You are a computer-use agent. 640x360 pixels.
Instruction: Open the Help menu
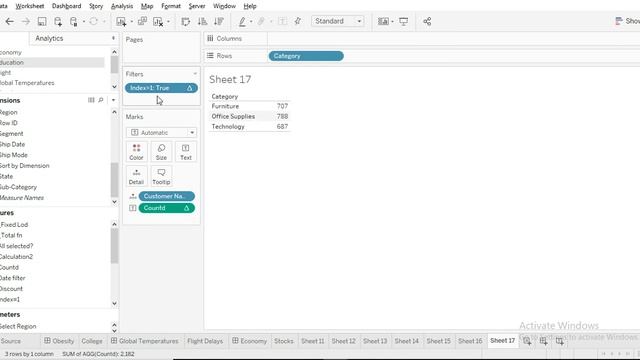(250, 6)
